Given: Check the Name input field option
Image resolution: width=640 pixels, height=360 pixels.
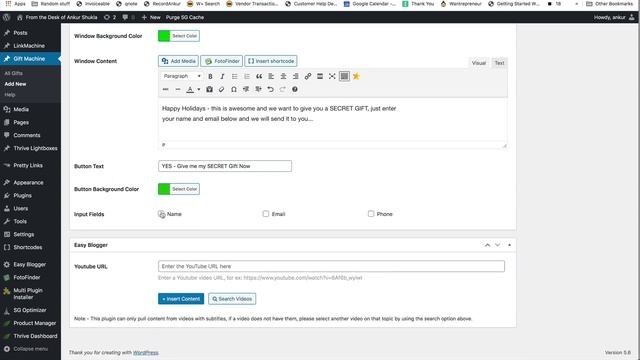Looking at the screenshot, I should pyautogui.click(x=161, y=214).
